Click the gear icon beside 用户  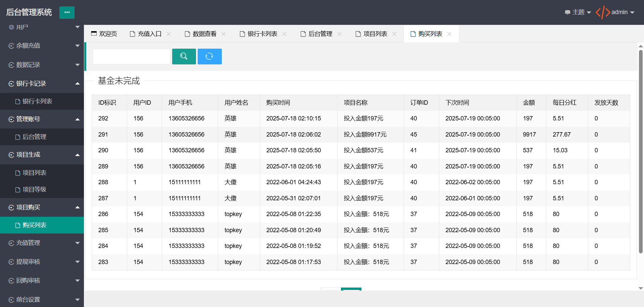coord(11,27)
